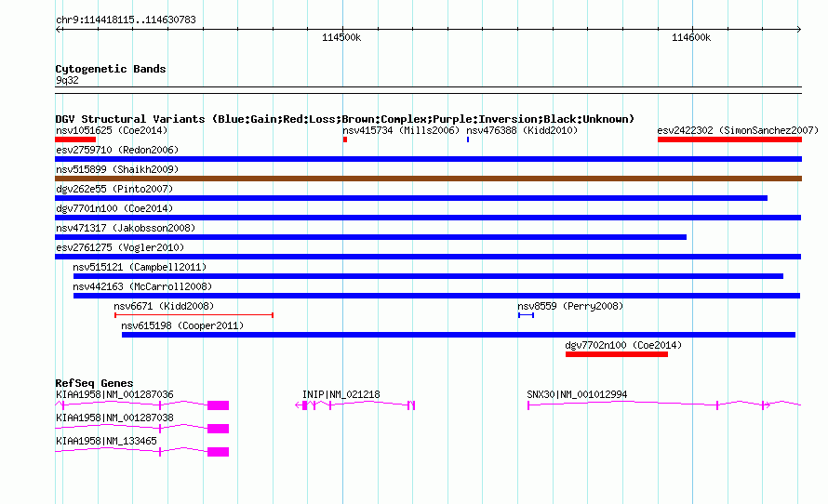The width and height of the screenshot is (828, 504).
Task: Click esv2422302 (SimonSanchez2007) label
Action: [738, 130]
